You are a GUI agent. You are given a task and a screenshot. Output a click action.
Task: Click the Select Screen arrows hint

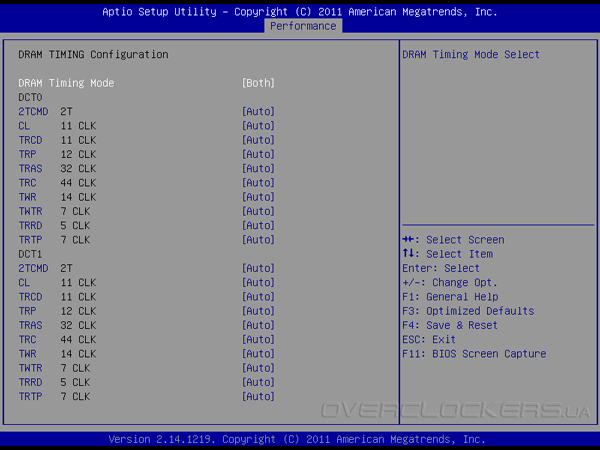453,240
